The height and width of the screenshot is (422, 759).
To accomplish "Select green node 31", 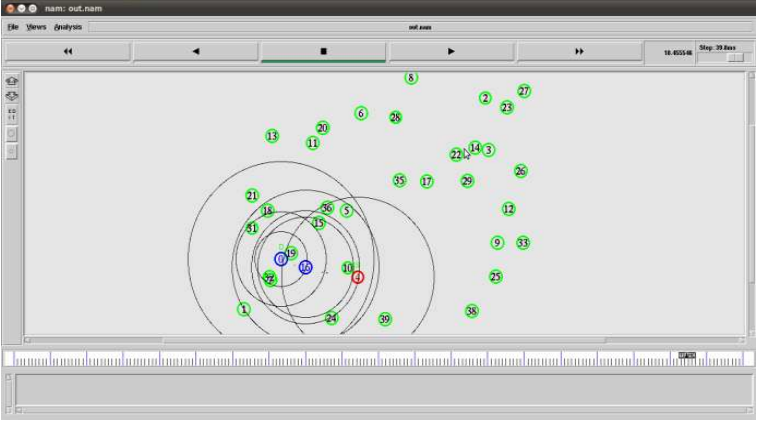I will (x=252, y=228).
